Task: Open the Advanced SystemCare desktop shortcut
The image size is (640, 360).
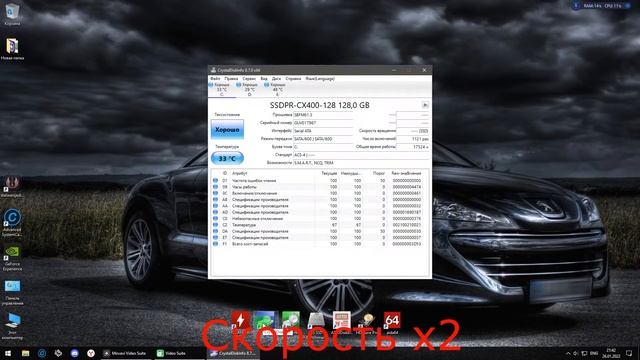Action: (12, 222)
